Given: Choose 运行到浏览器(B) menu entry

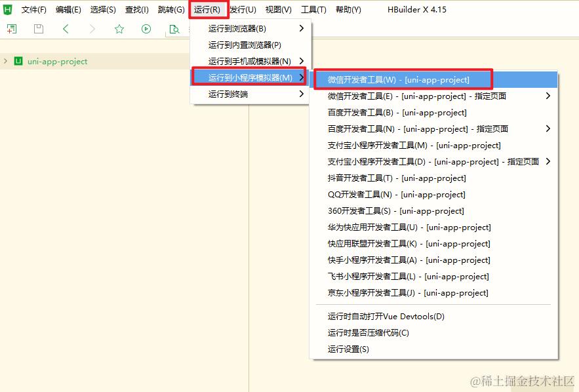Looking at the screenshot, I should coord(250,28).
